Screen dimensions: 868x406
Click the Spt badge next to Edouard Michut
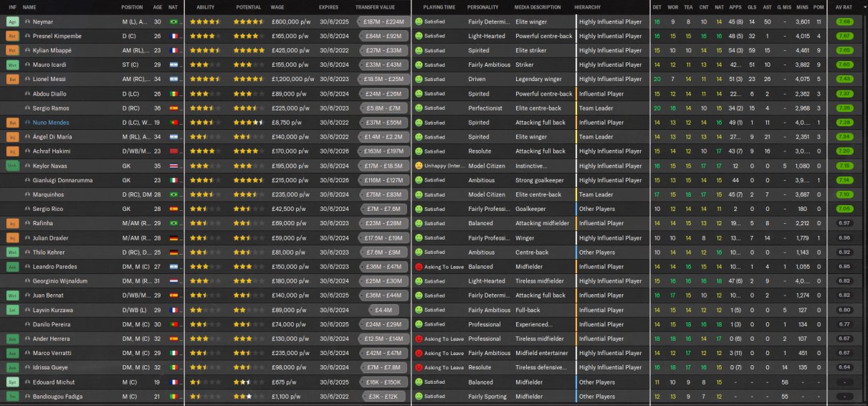(12, 382)
